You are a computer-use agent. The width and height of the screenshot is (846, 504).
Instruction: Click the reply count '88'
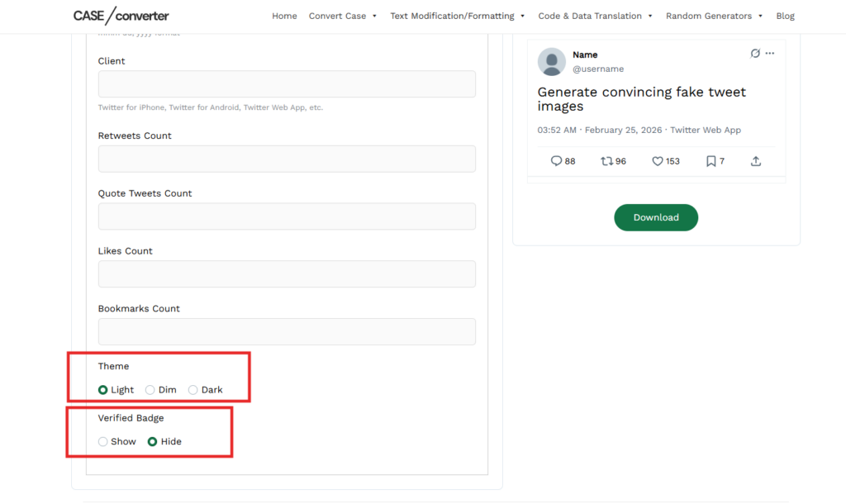(570, 161)
